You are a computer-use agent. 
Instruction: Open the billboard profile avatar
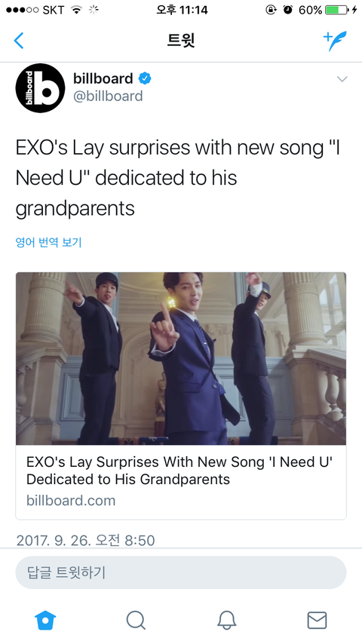coord(40,88)
